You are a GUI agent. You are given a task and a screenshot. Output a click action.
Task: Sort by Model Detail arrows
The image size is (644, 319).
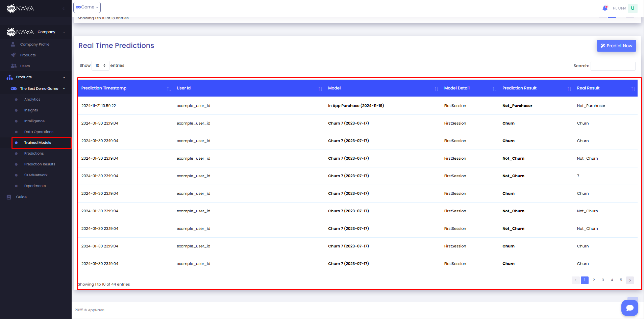click(494, 88)
